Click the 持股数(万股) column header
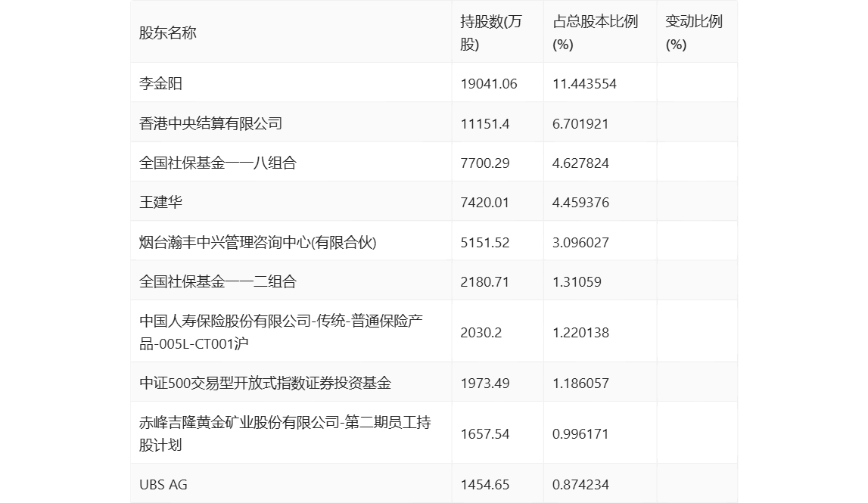 (491, 33)
